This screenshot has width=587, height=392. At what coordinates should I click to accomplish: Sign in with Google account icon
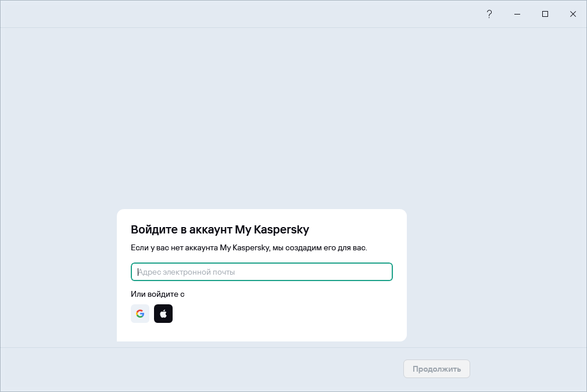pyautogui.click(x=140, y=314)
